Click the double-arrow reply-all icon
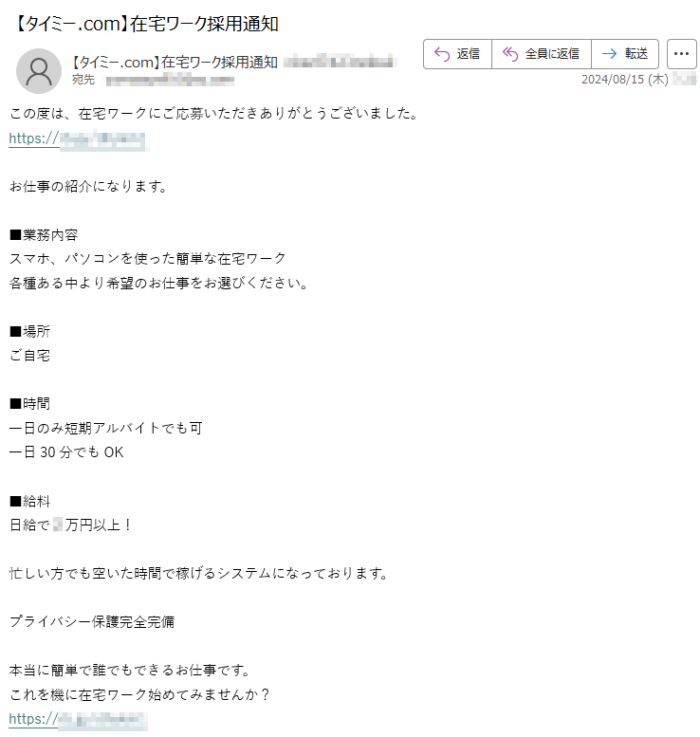 510,54
